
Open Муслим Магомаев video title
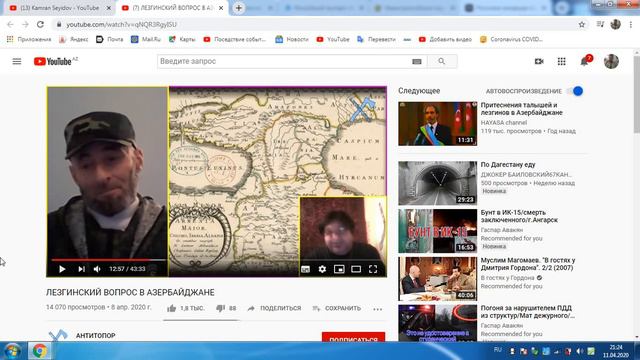(x=528, y=264)
